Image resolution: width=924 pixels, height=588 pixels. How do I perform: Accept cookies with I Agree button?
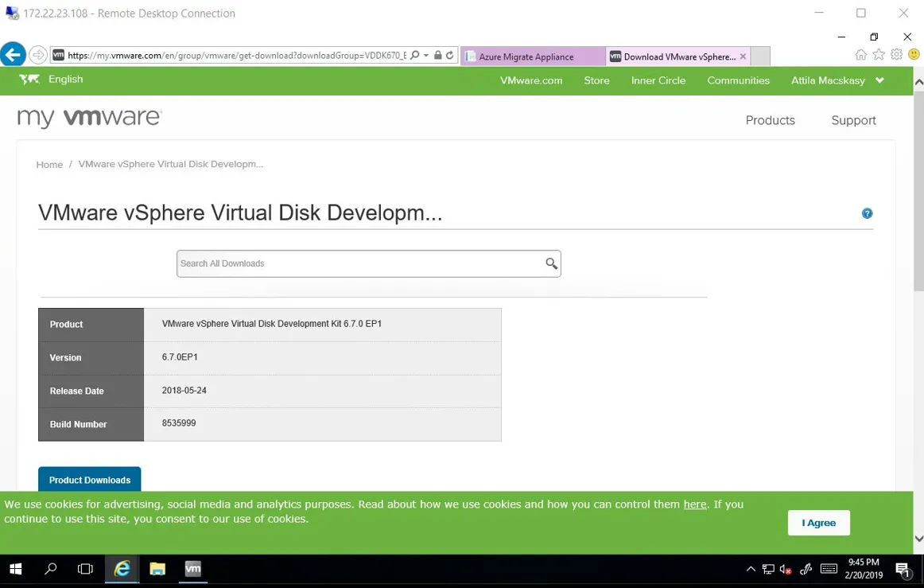(x=818, y=523)
